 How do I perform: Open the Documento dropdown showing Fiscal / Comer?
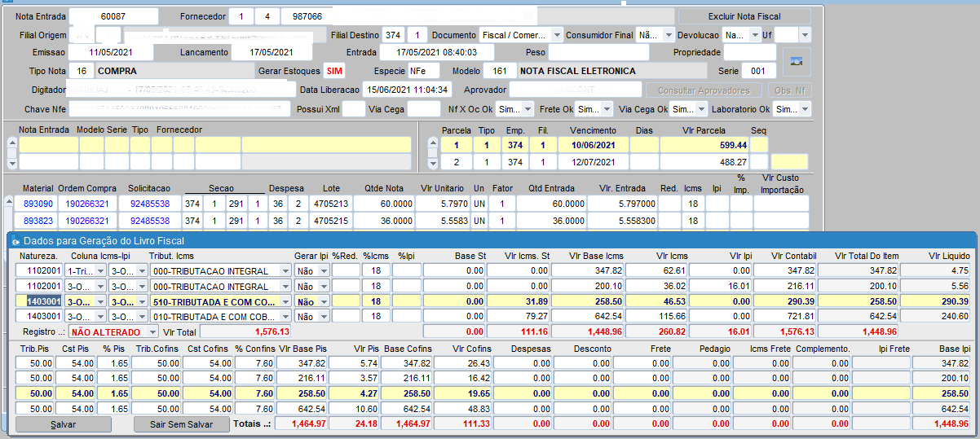557,35
